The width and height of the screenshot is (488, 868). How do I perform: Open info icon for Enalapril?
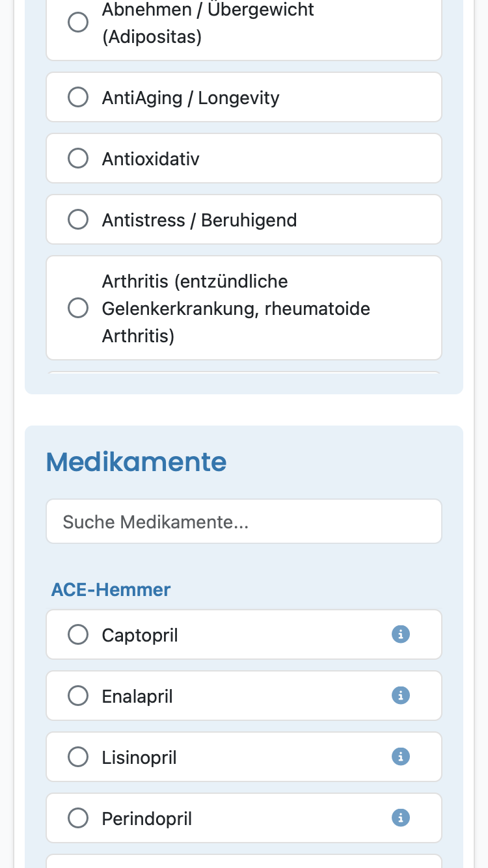click(401, 695)
